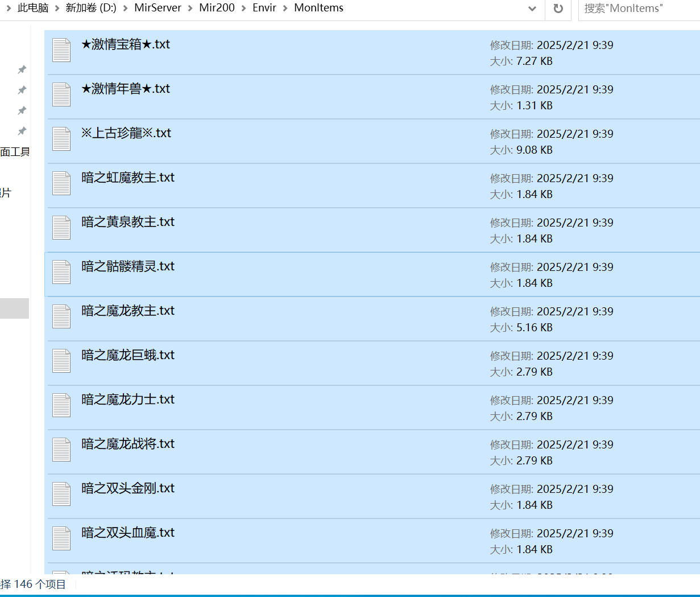
Task: Go to MirServer folder in breadcrumb
Action: pos(158,8)
